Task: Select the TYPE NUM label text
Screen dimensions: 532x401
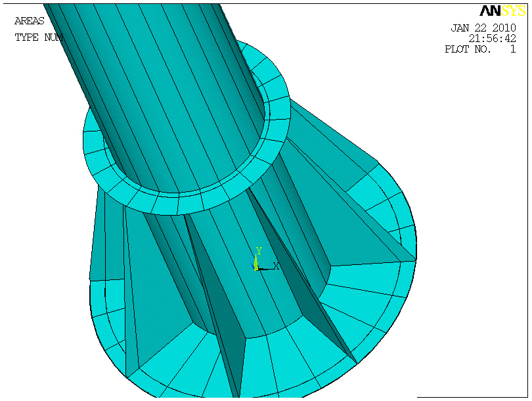Action: point(39,37)
